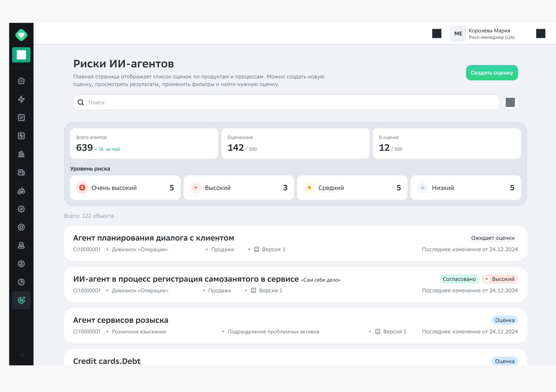Open ИИ-агент в процесс регистрация самозанятого
556x392 pixels.
[x=295, y=284]
